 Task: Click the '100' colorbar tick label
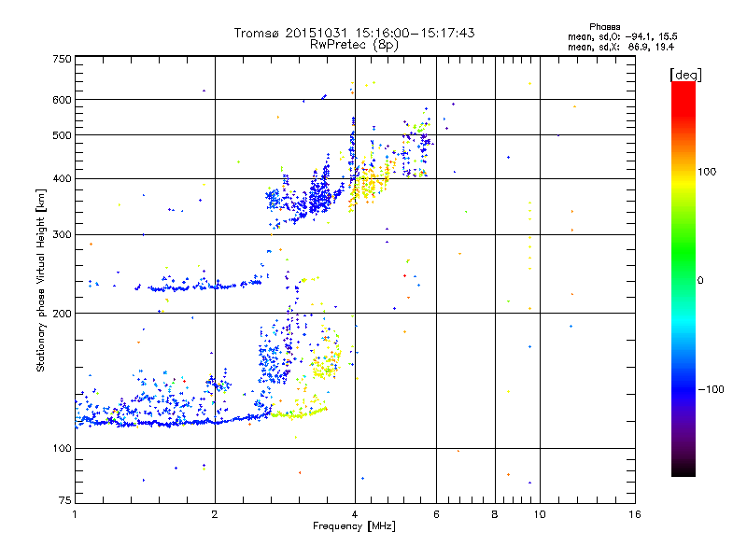pyautogui.click(x=707, y=172)
